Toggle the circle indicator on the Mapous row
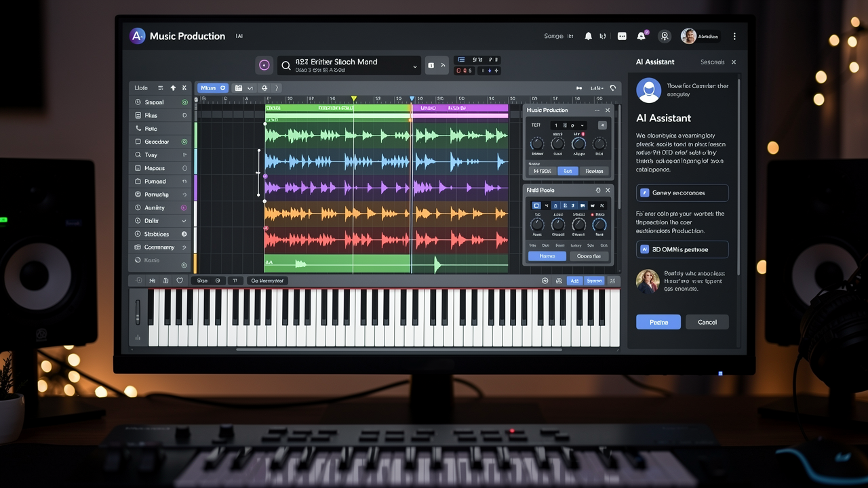 (x=184, y=168)
